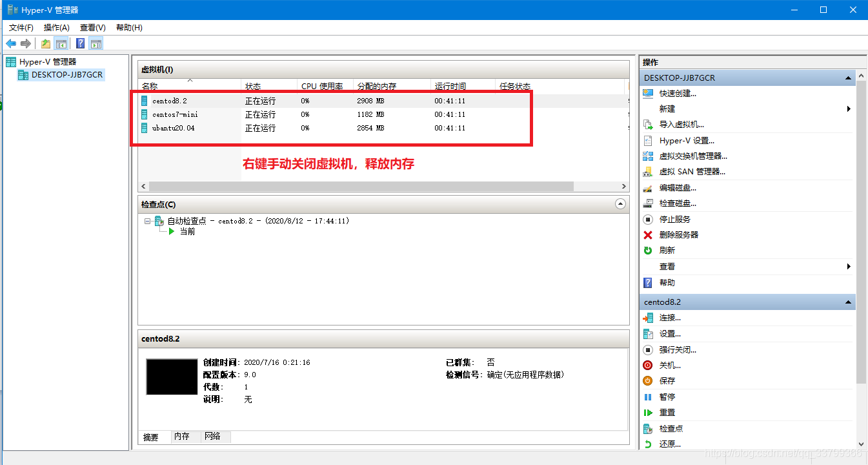Click the 快速创建 icon in the actions pane
Viewport: 868px width, 465px height.
648,93
